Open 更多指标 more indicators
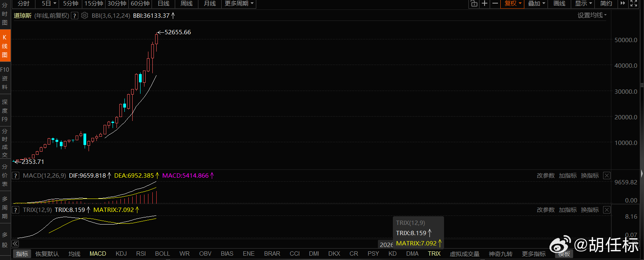 tap(534, 254)
